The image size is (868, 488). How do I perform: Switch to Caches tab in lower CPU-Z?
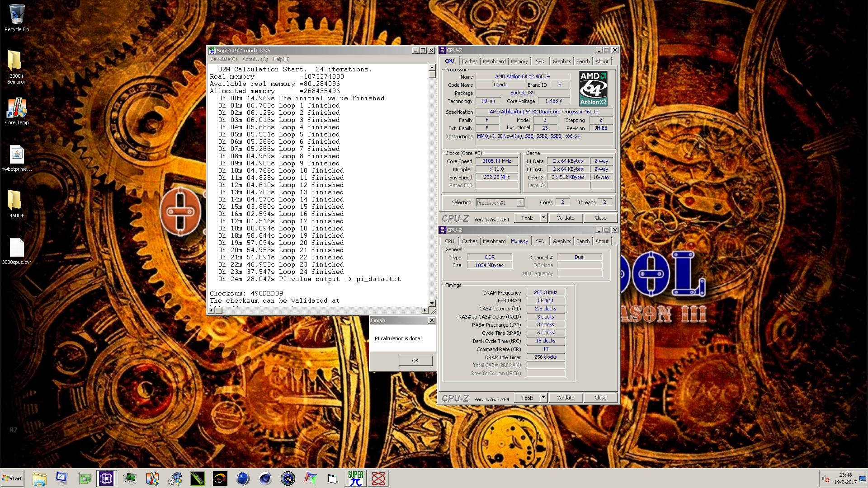pos(469,241)
